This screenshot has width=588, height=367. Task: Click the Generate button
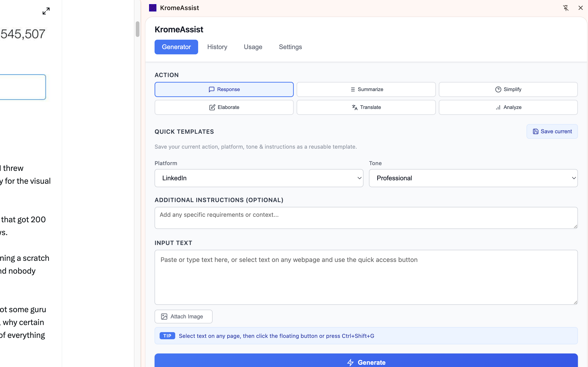click(x=366, y=361)
